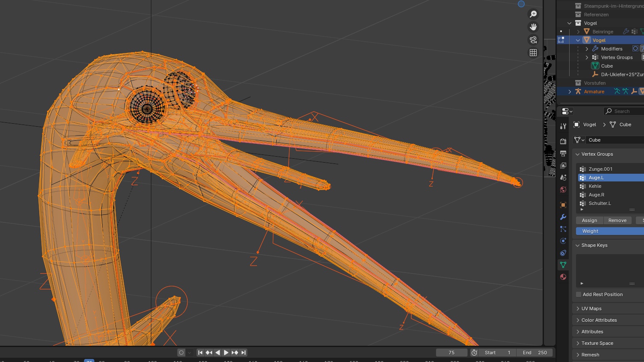The height and width of the screenshot is (362, 644).
Task: Collapse the Vogel collection in outliner
Action: 570,23
